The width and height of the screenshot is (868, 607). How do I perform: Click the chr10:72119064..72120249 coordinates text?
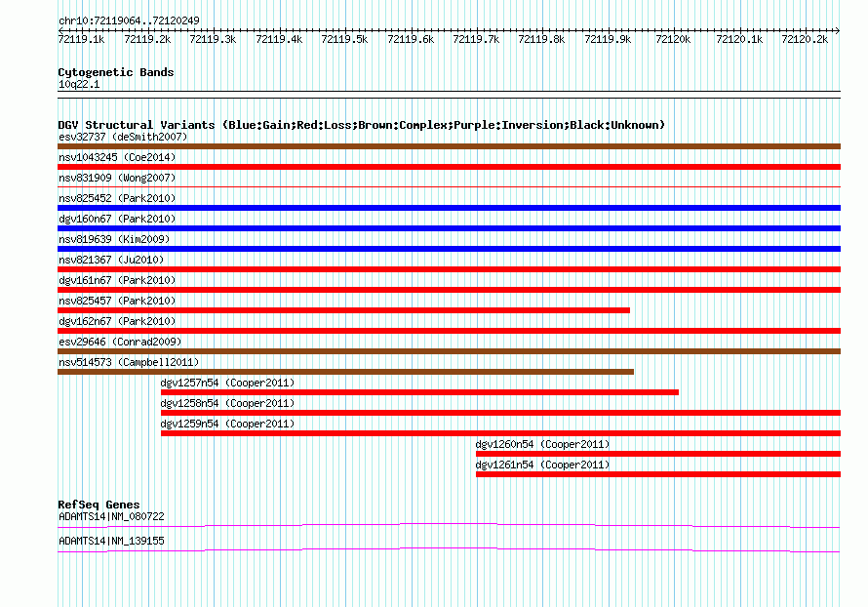(x=129, y=20)
